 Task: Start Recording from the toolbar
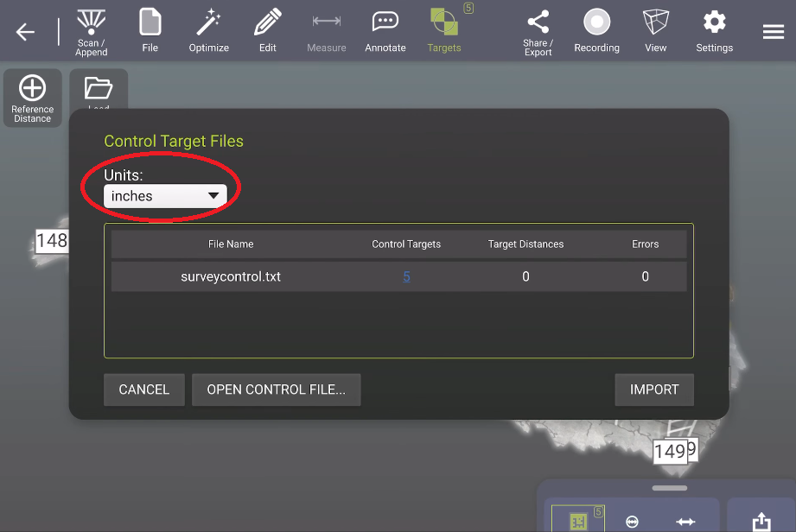click(596, 30)
